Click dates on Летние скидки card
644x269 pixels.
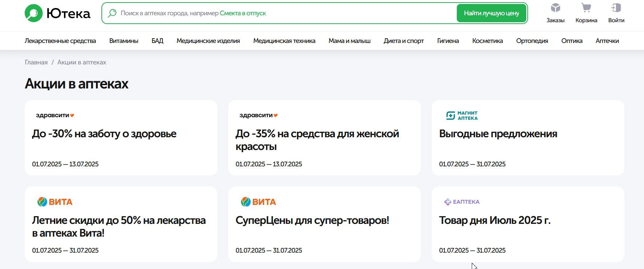click(65, 250)
